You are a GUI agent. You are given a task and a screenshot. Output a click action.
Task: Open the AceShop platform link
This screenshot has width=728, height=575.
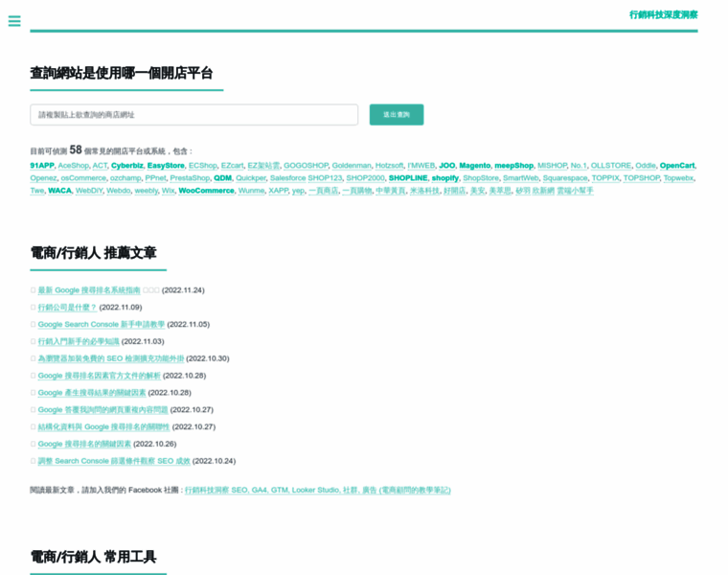[x=74, y=166]
